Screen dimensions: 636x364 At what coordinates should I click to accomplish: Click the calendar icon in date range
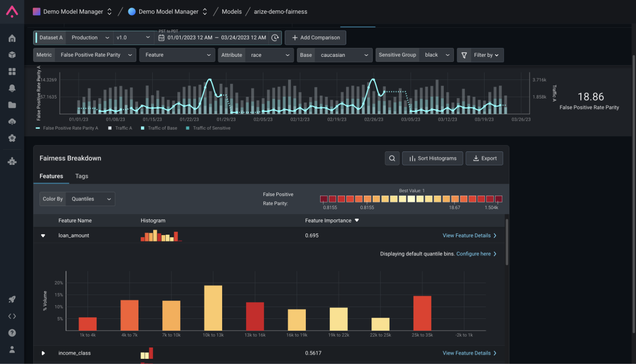tap(161, 38)
